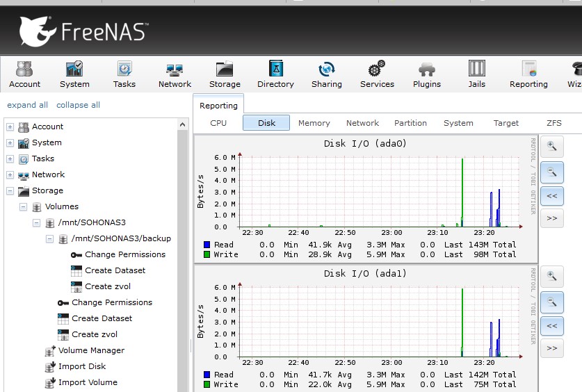Switch to the ZFS reporting tab
This screenshot has height=392, width=582.
click(x=553, y=123)
